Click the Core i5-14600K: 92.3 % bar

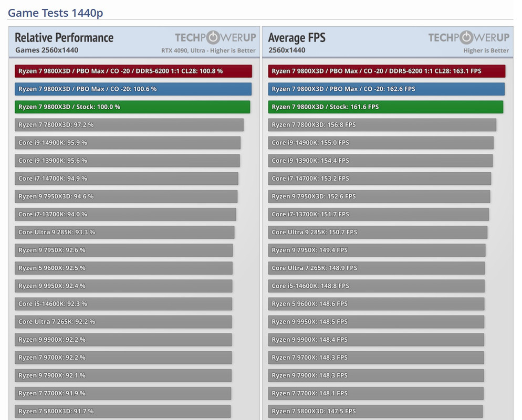123,304
